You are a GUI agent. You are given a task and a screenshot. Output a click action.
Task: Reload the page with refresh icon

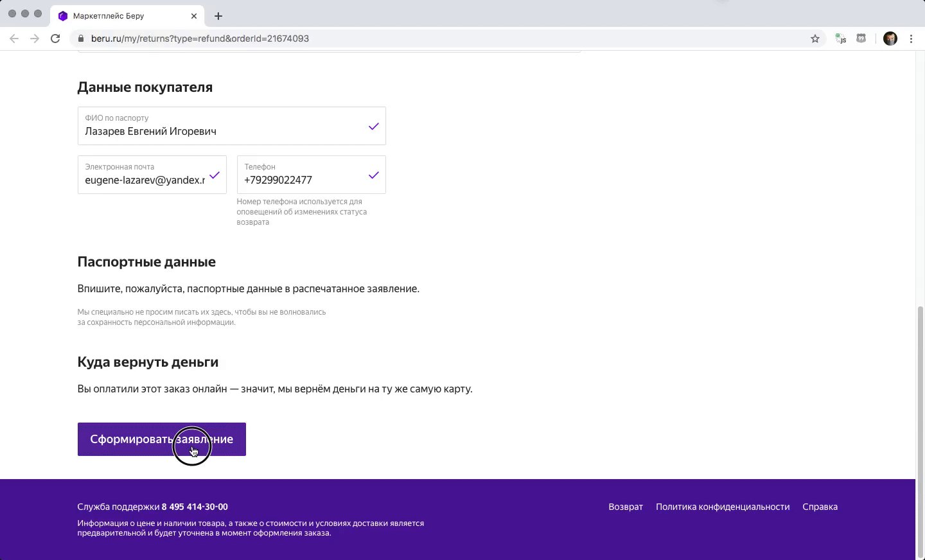pos(55,39)
